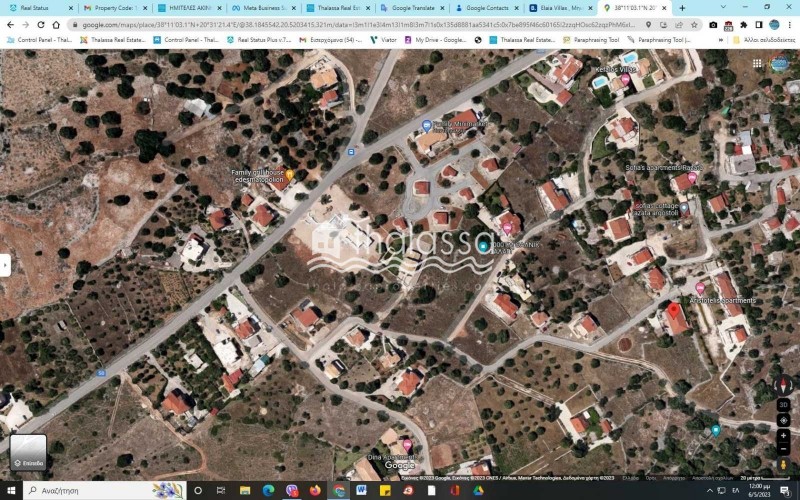Open the first Paraphrasing Tool bookmark
The image size is (800, 500).
[591, 40]
